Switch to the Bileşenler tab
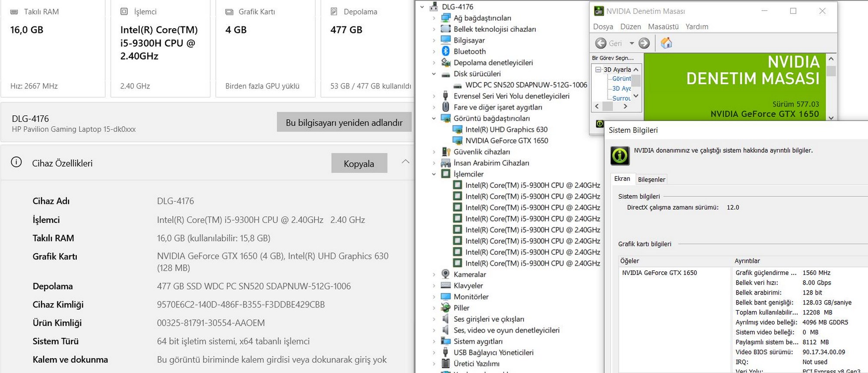Image resolution: width=868 pixels, height=373 pixels. [x=651, y=180]
